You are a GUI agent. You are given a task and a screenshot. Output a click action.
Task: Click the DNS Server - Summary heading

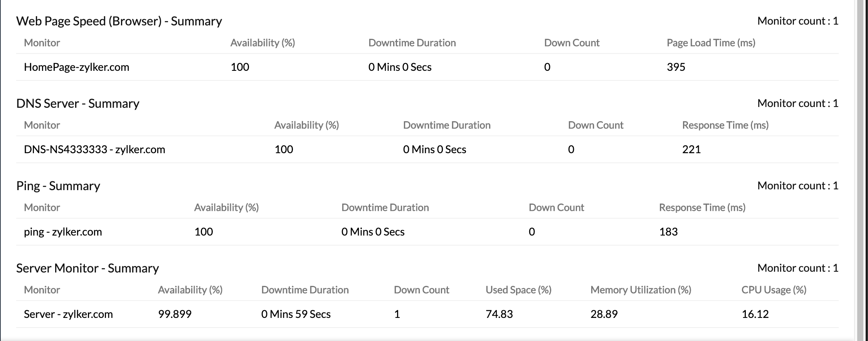point(78,104)
